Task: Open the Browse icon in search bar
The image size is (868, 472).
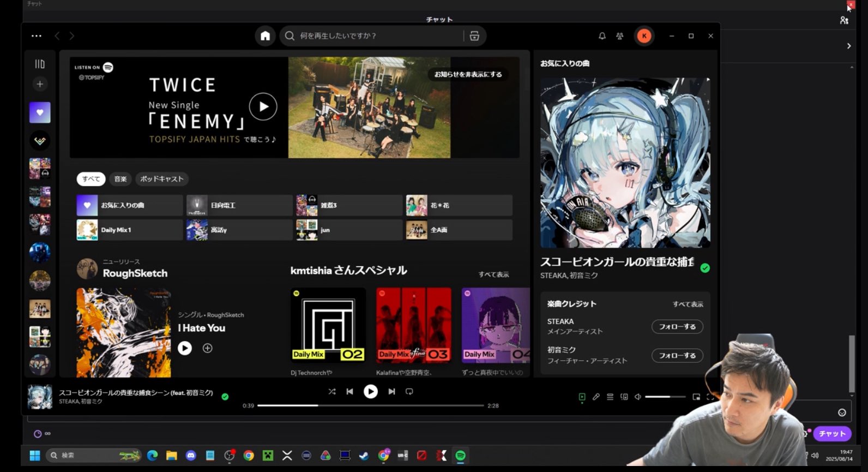Action: coord(474,36)
